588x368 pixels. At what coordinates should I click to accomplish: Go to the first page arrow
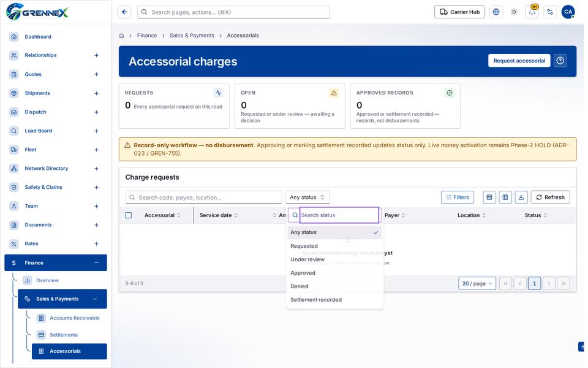pyautogui.click(x=505, y=283)
